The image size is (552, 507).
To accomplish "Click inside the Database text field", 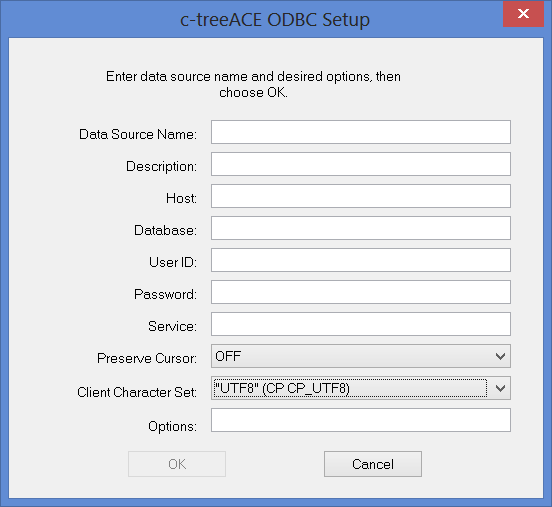I will click(x=361, y=228).
